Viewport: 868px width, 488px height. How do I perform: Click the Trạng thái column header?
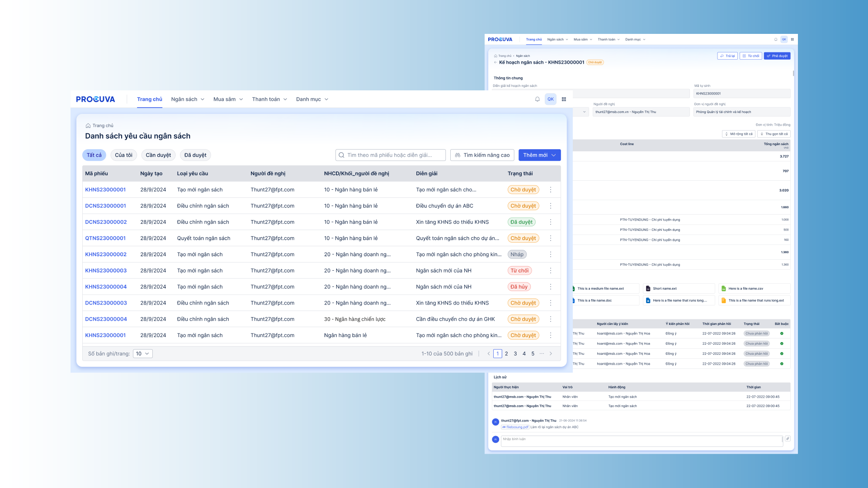[x=520, y=174]
